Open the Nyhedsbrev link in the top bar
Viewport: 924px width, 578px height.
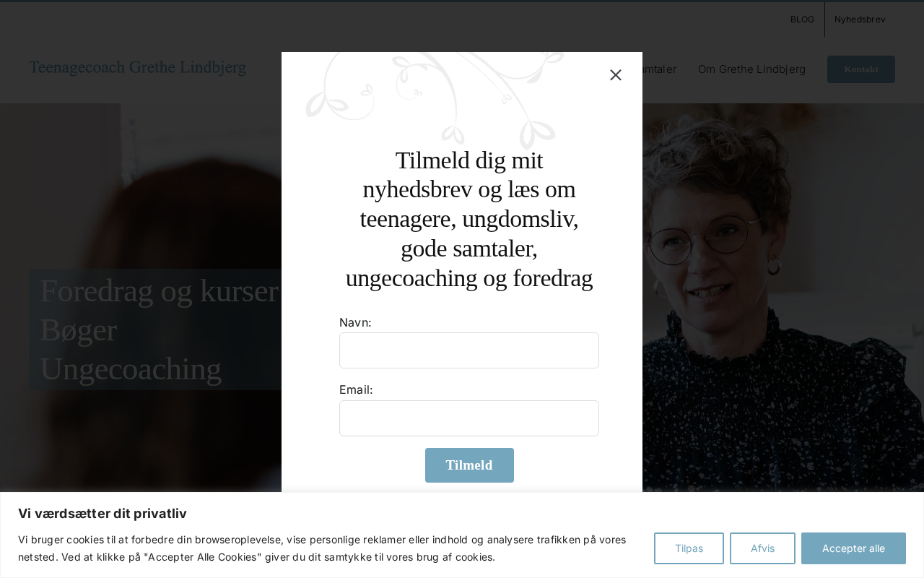[860, 20]
